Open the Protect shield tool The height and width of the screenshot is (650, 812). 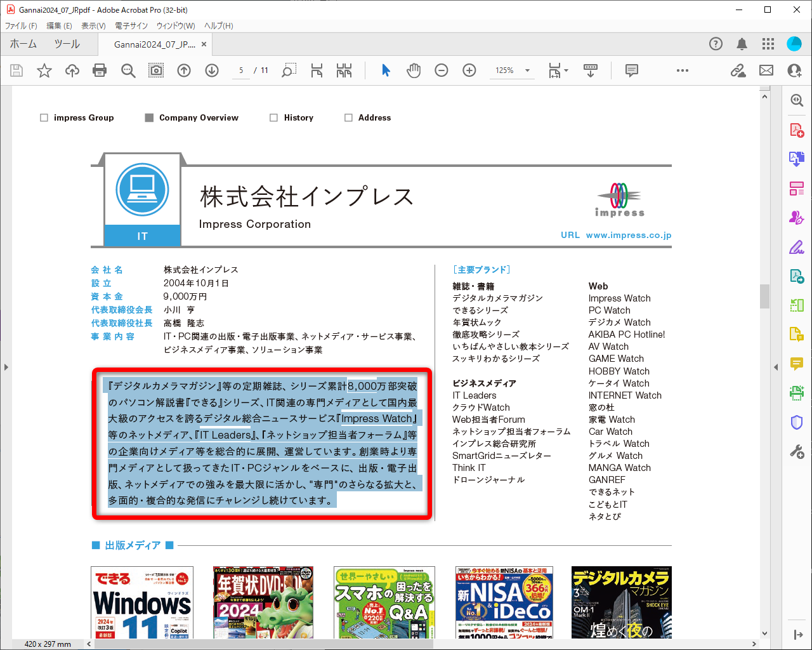[796, 422]
